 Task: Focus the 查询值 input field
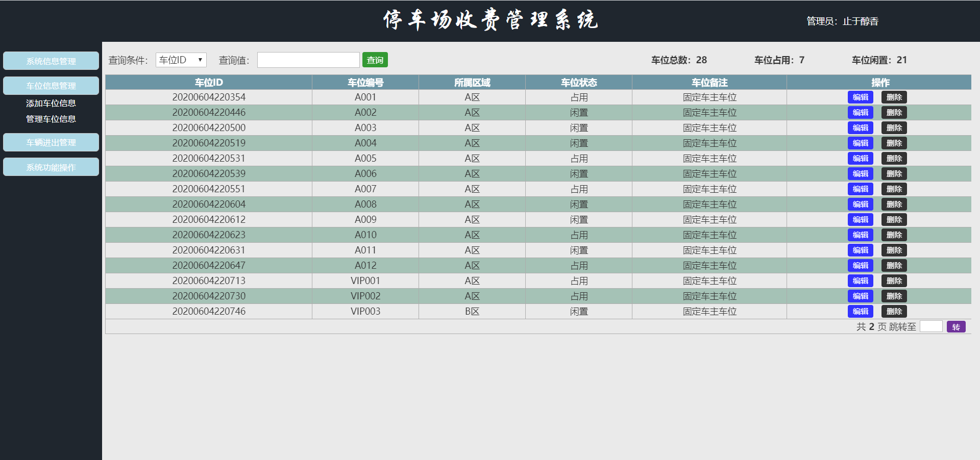click(308, 60)
